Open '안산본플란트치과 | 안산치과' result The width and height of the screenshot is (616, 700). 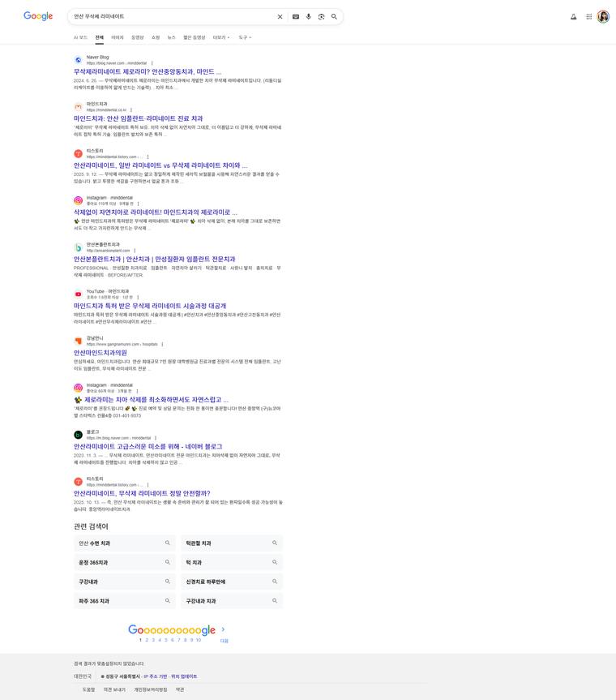pyautogui.click(x=154, y=259)
